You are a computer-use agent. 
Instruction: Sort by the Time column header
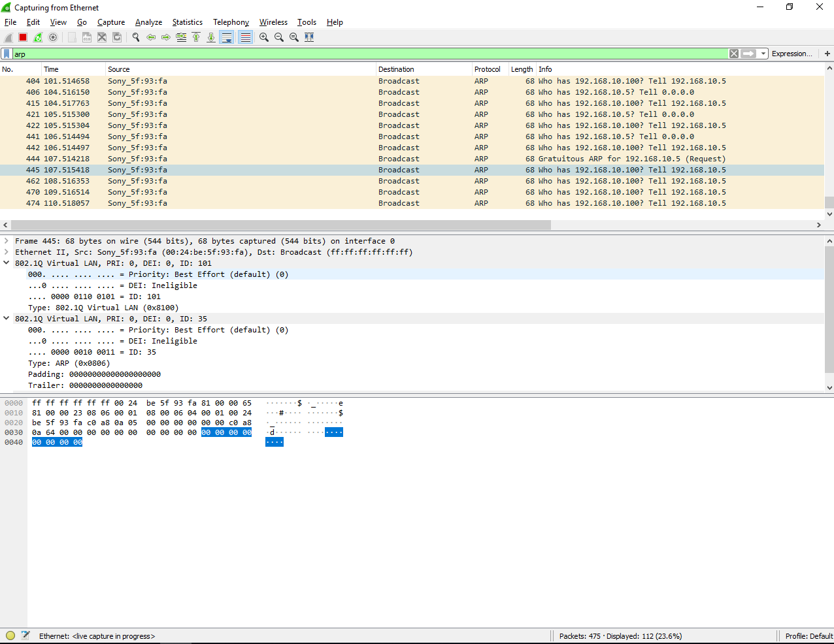[73, 69]
